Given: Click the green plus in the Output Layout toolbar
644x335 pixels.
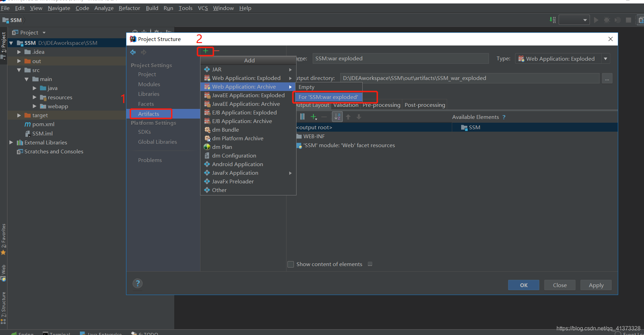Looking at the screenshot, I should [x=314, y=117].
